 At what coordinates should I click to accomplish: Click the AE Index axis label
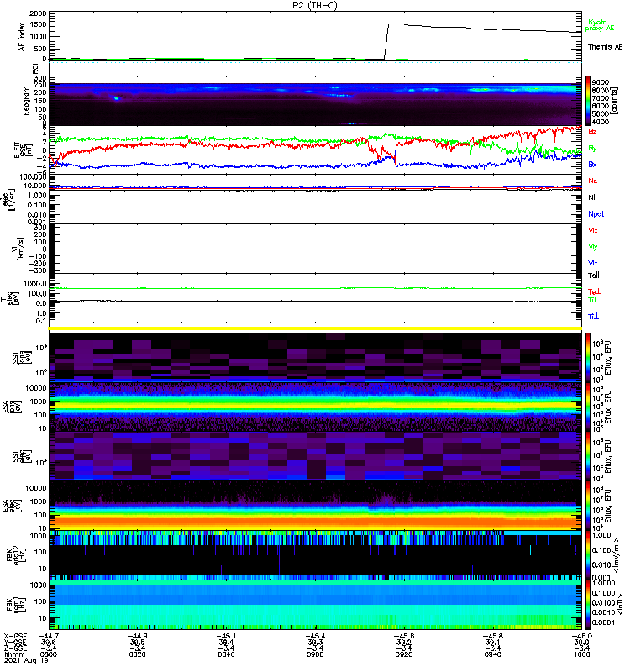coord(22,37)
